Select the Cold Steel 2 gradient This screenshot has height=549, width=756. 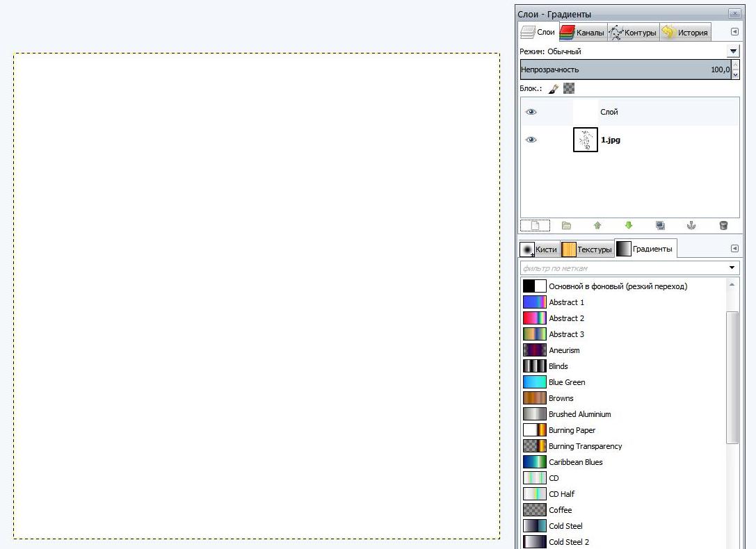[624, 542]
